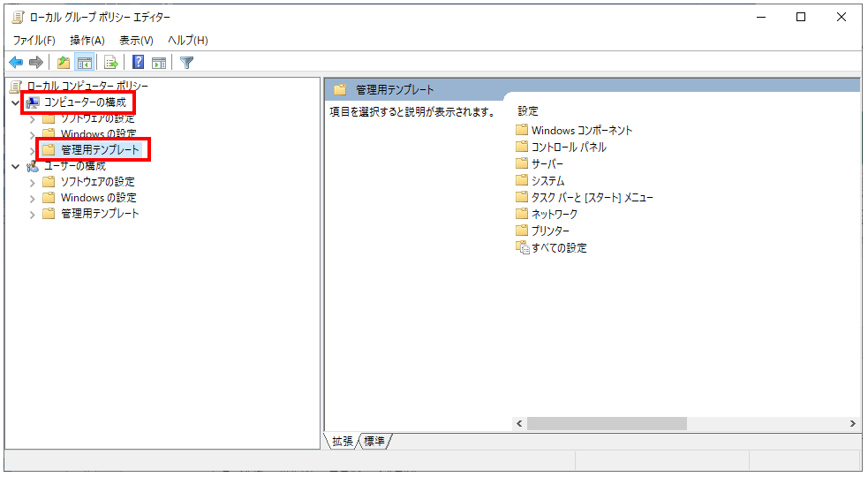Screen dimensions: 868x477
Task: Select the ネットワーク list entry text
Action: tap(555, 214)
